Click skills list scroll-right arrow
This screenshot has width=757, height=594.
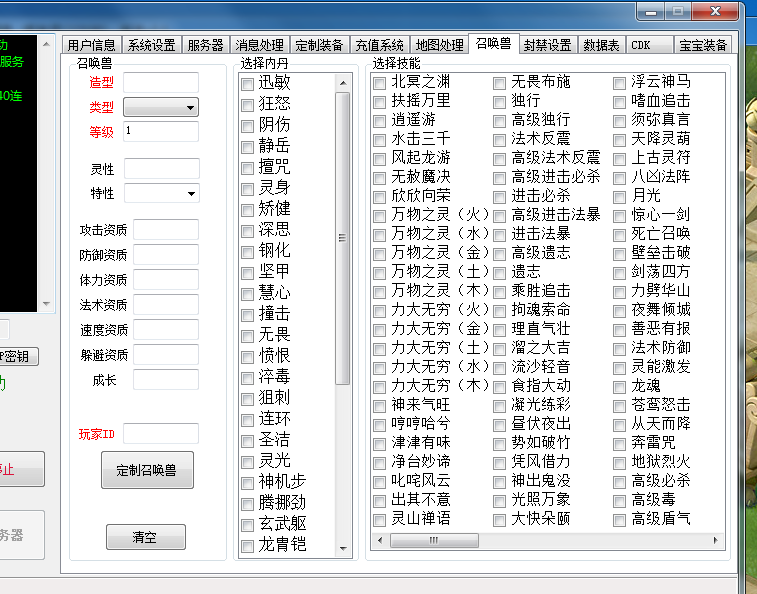[715, 540]
